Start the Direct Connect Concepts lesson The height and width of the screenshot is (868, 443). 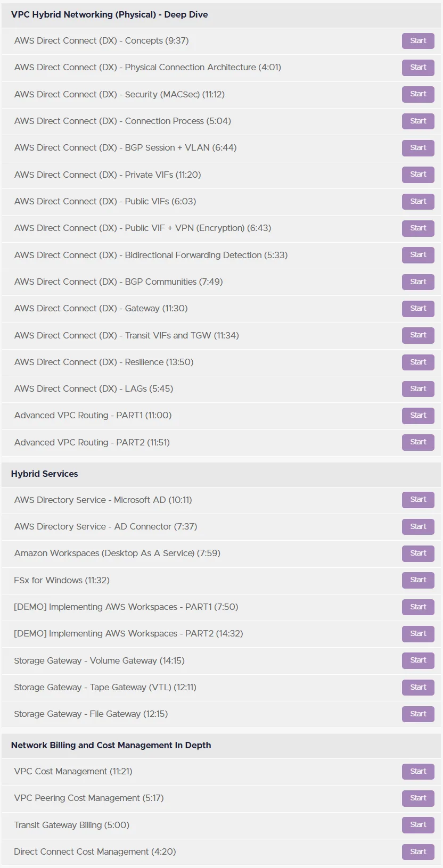[x=418, y=41]
